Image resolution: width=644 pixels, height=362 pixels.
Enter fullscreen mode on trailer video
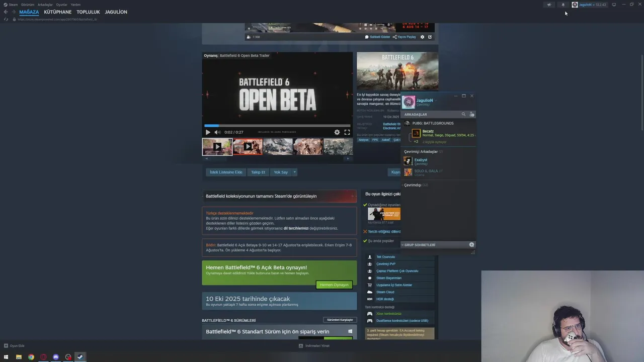click(347, 132)
